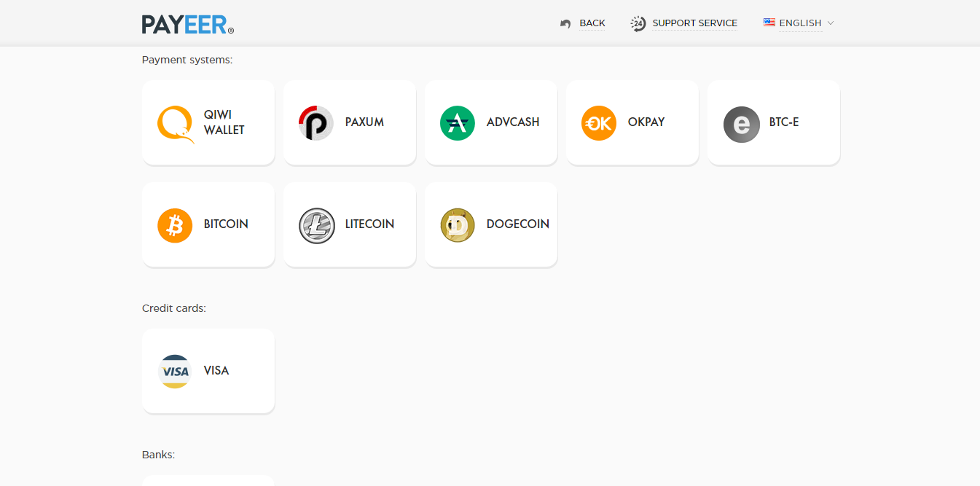This screenshot has width=980, height=486.
Task: Click the Paxum payment system icon
Action: pos(315,122)
